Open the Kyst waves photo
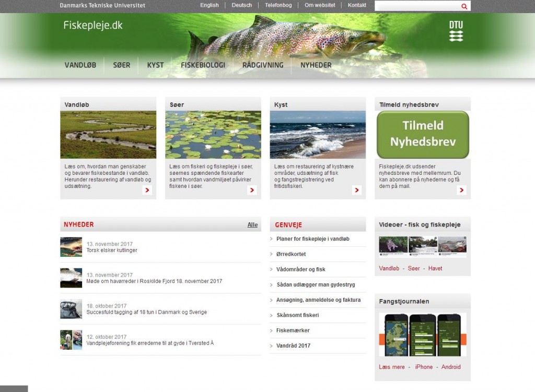The image size is (535, 392). tap(318, 135)
